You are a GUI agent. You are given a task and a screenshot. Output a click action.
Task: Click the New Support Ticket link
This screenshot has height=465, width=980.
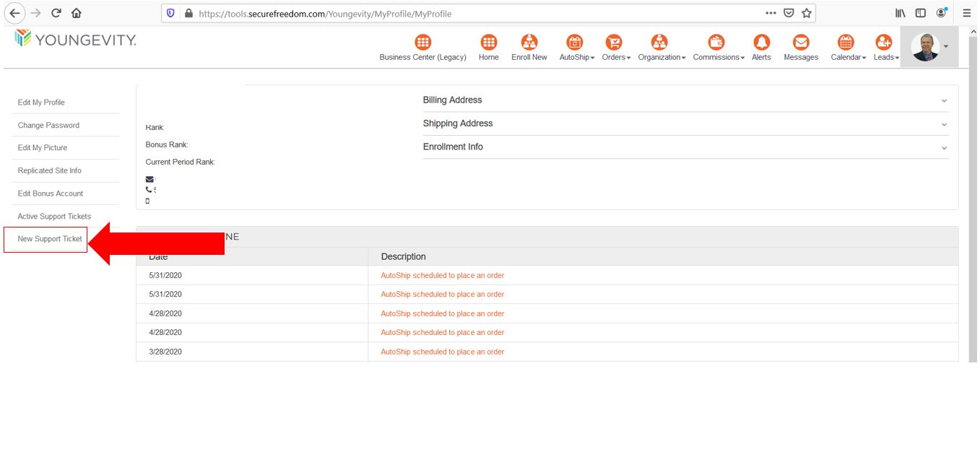pos(50,239)
